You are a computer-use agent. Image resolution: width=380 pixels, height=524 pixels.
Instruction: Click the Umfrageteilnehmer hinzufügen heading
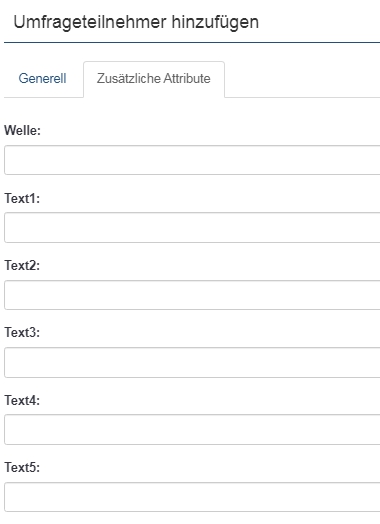(136, 23)
